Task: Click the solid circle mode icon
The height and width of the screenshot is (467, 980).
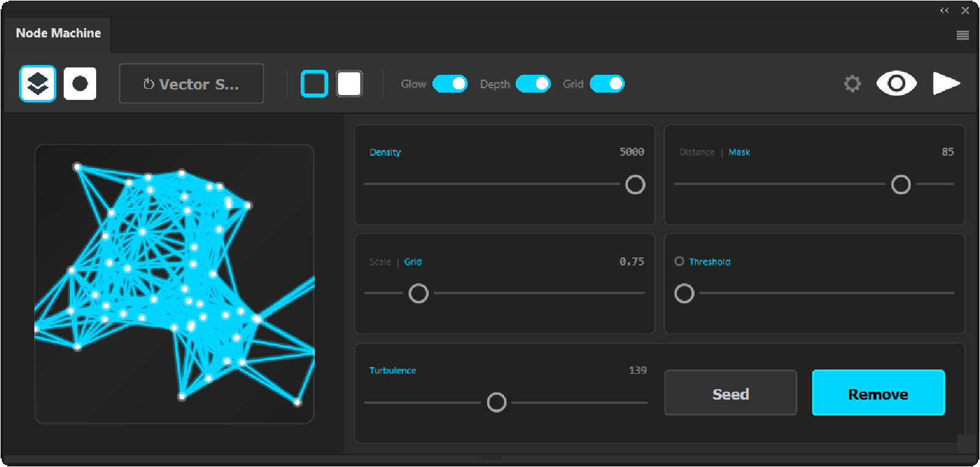Action: [80, 83]
